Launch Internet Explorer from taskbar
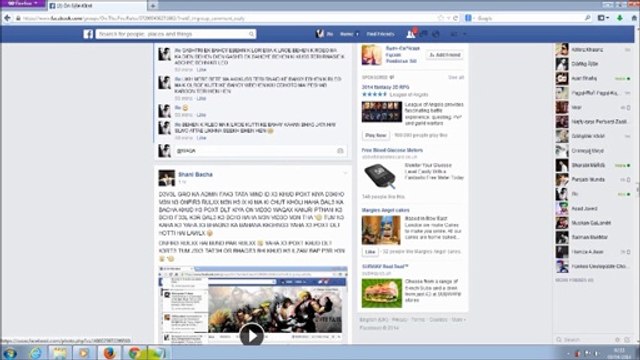The image size is (640, 360). pos(36,353)
